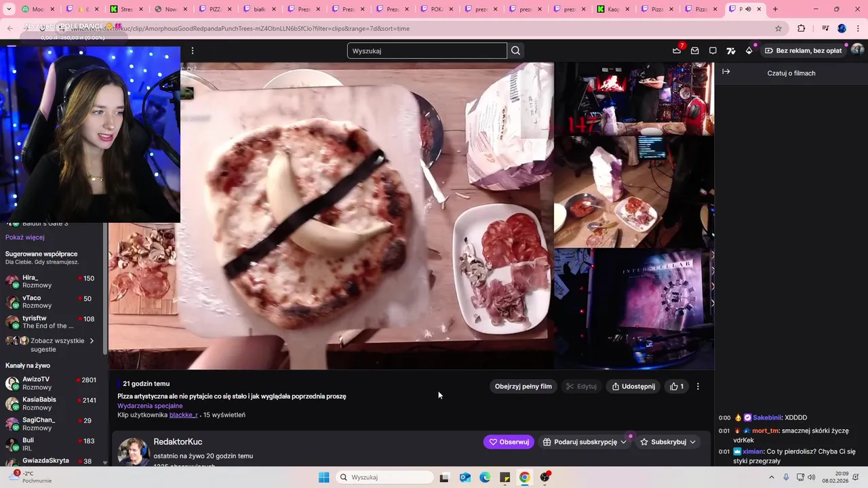Viewport: 868px width, 488px height.
Task: Click the volume icon in system tray
Action: (x=812, y=477)
